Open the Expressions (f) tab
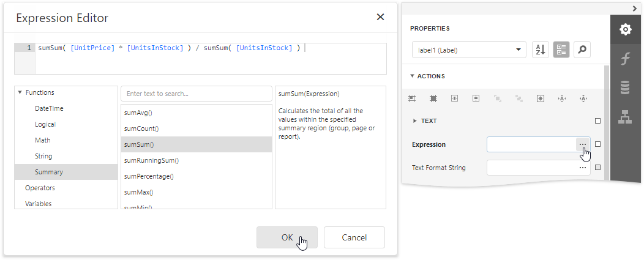This screenshot has width=644, height=260. pyautogui.click(x=625, y=59)
